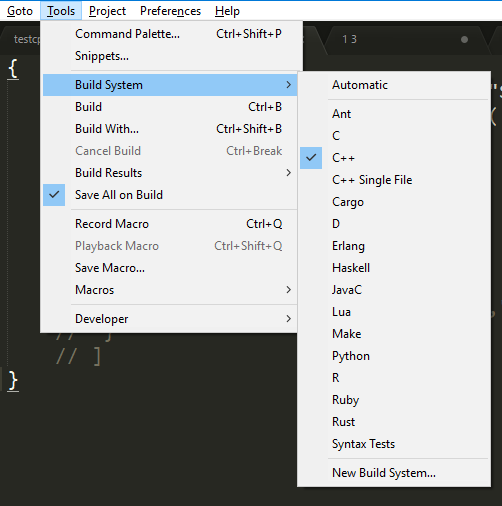Click the commented '// ]' line

[x=78, y=357]
